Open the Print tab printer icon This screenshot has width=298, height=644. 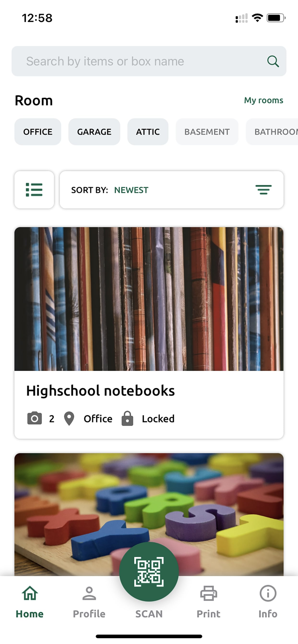[209, 593]
